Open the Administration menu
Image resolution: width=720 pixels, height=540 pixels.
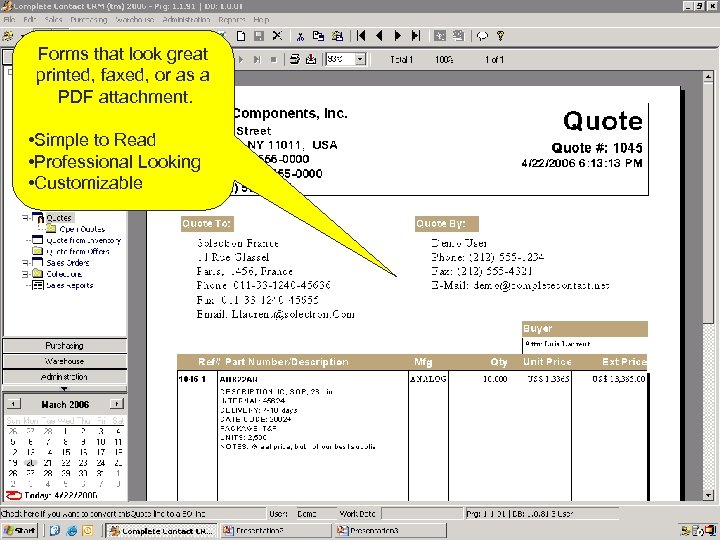click(x=186, y=20)
